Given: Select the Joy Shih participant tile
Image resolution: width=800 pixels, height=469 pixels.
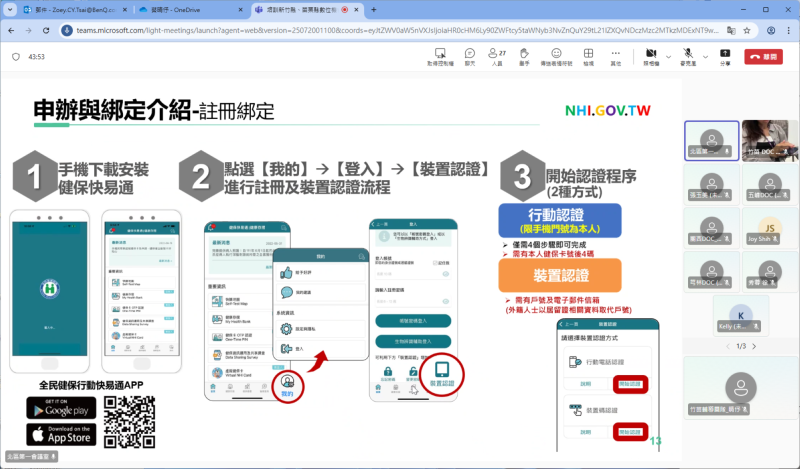Looking at the screenshot, I should click(769, 228).
